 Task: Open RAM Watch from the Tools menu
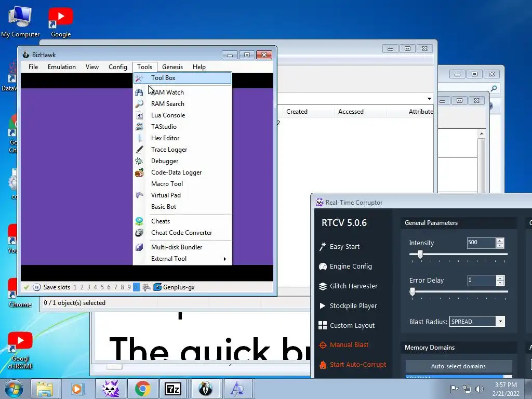pos(182,92)
